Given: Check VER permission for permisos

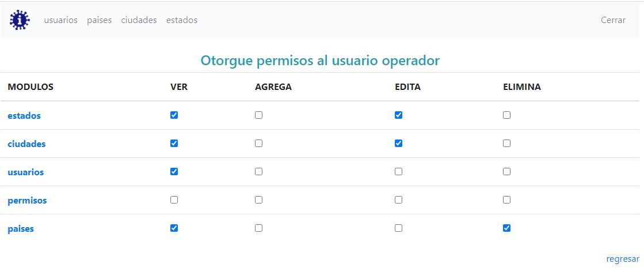Looking at the screenshot, I should 174,200.
